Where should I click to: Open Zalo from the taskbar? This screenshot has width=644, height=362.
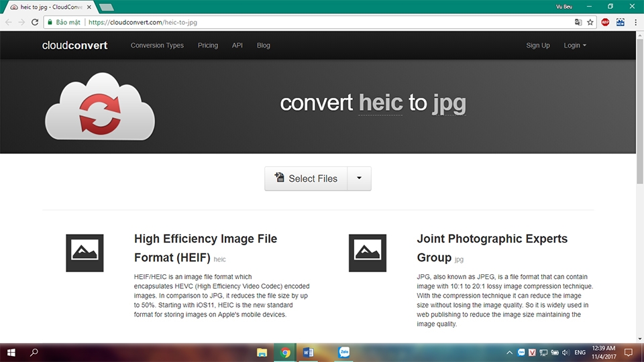344,352
